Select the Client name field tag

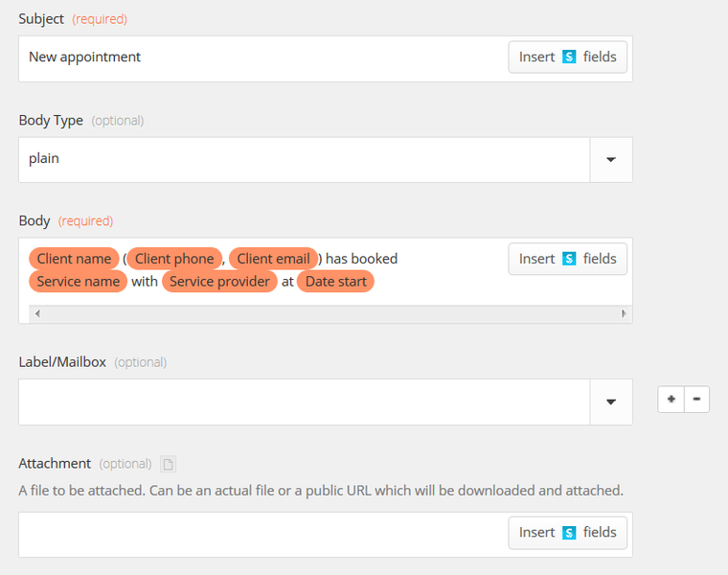tap(74, 259)
